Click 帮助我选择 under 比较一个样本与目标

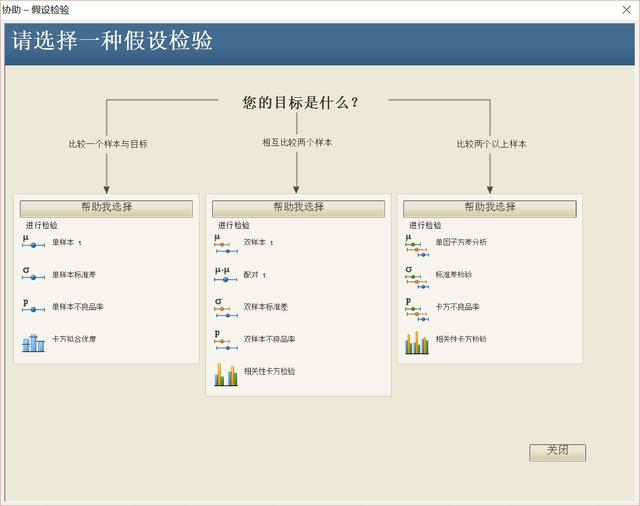[106, 209]
